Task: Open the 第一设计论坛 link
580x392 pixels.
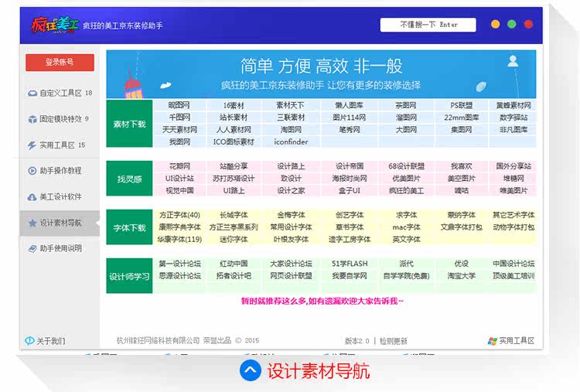Action: click(x=179, y=264)
